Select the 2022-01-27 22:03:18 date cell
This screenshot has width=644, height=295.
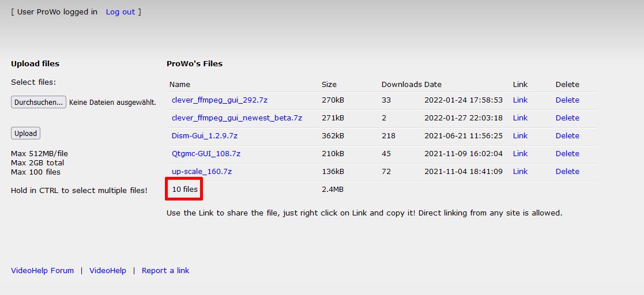[464, 118]
